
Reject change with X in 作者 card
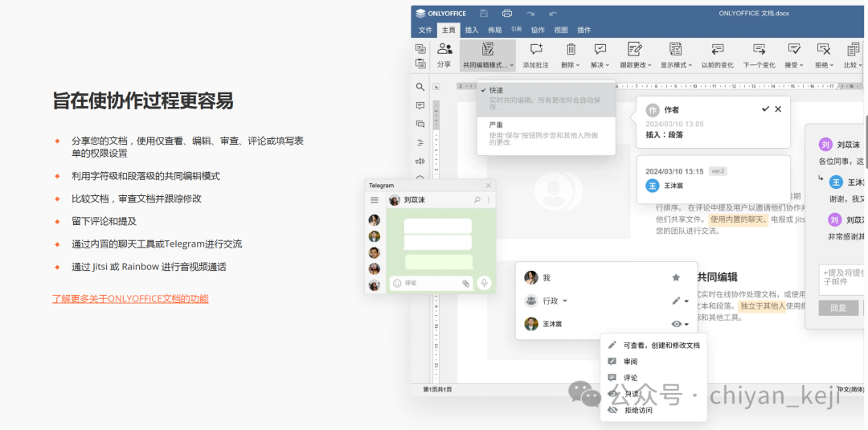[778, 109]
